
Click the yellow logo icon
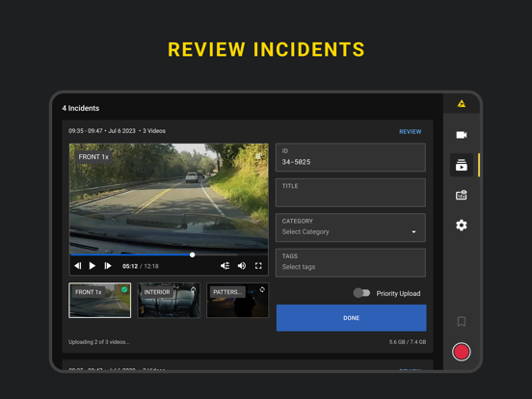pyautogui.click(x=461, y=103)
